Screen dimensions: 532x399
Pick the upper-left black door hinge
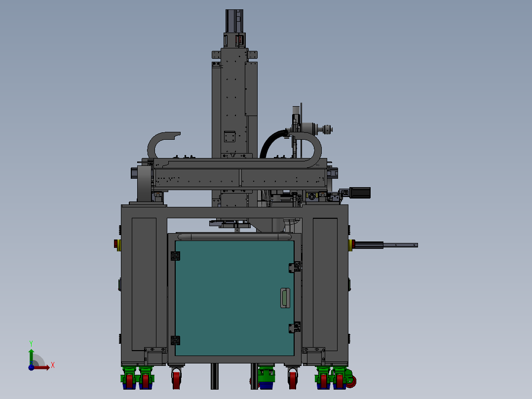(175, 256)
